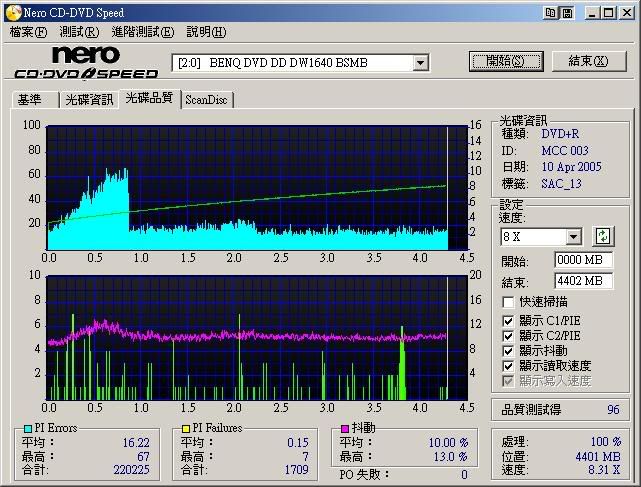
Task: Click the date value 10 Apr 2005
Action: pyautogui.click(x=572, y=167)
